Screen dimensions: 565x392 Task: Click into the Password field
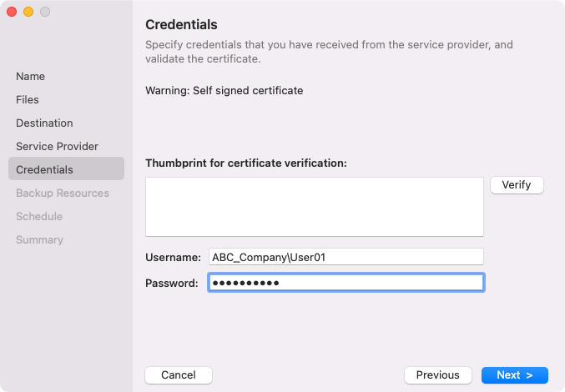346,284
